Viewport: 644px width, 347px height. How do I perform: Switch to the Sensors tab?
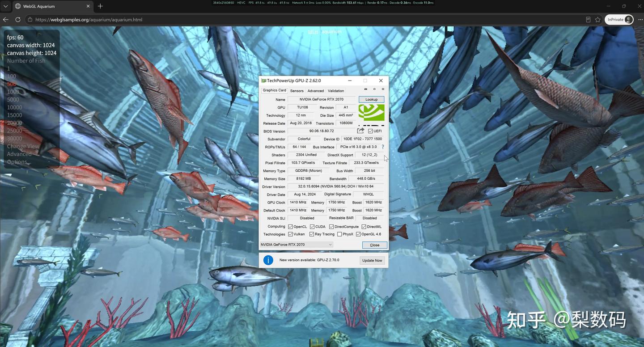click(x=297, y=91)
